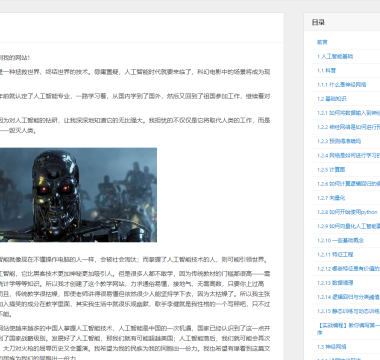Go to section 1.2.13 in contents
This screenshot has height=360, width=380.
pyautogui.click(x=335, y=283)
